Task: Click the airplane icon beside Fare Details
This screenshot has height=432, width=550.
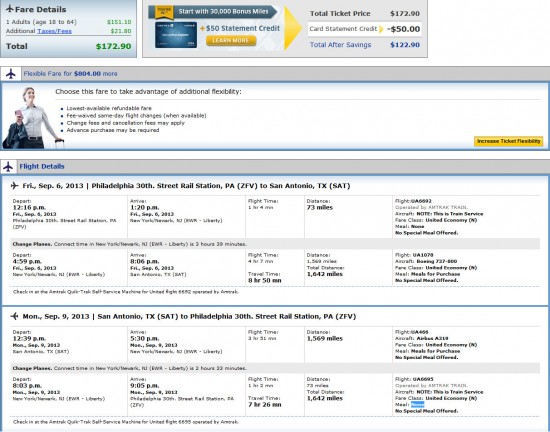Action: pos(10,9)
